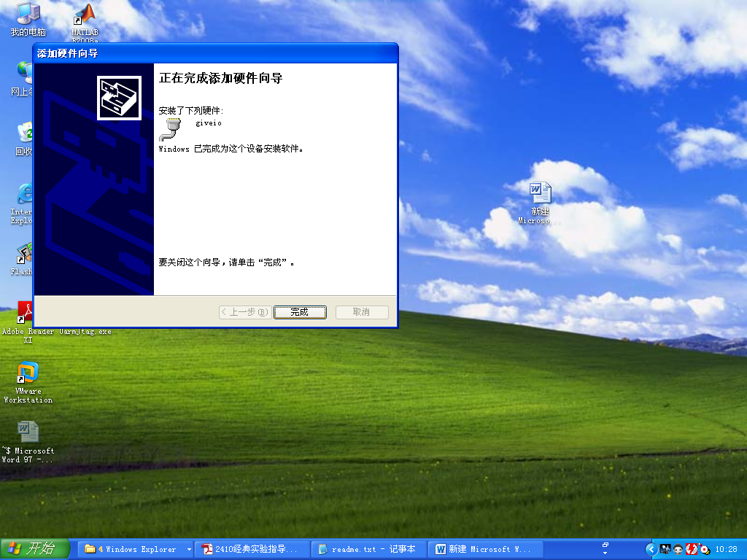Image resolution: width=747 pixels, height=560 pixels.
Task: Select the Internet Explorer desktop icon
Action: pos(22,203)
